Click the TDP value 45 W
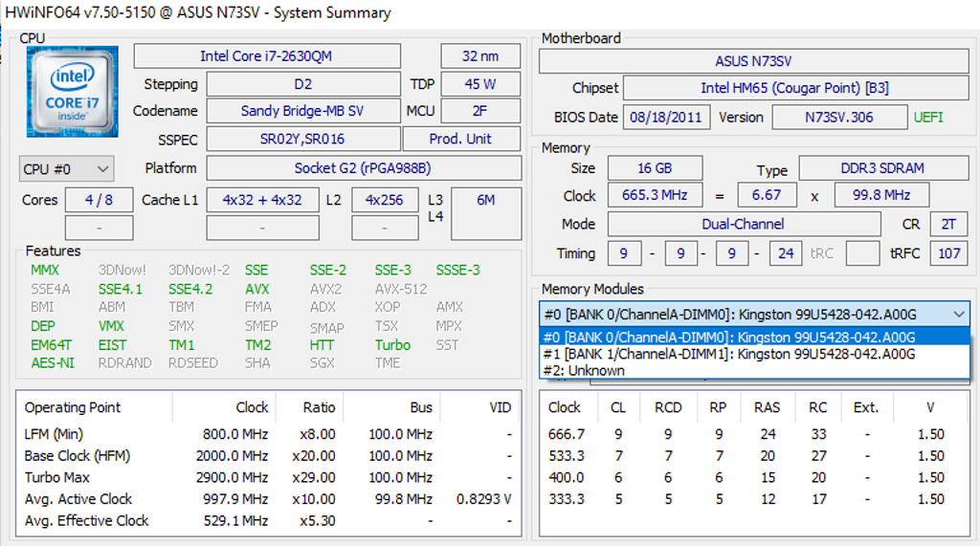The width and height of the screenshot is (980, 546). 480,84
